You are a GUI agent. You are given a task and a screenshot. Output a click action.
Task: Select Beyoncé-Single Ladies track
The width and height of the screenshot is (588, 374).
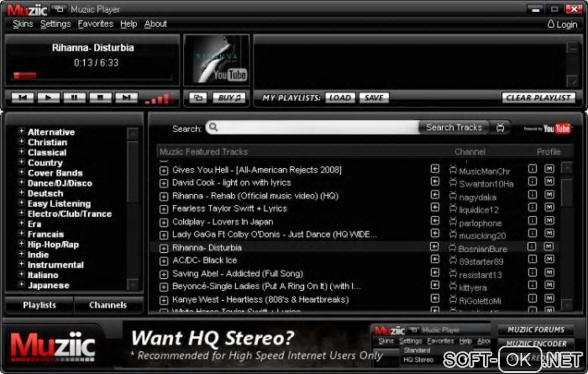pos(266,286)
